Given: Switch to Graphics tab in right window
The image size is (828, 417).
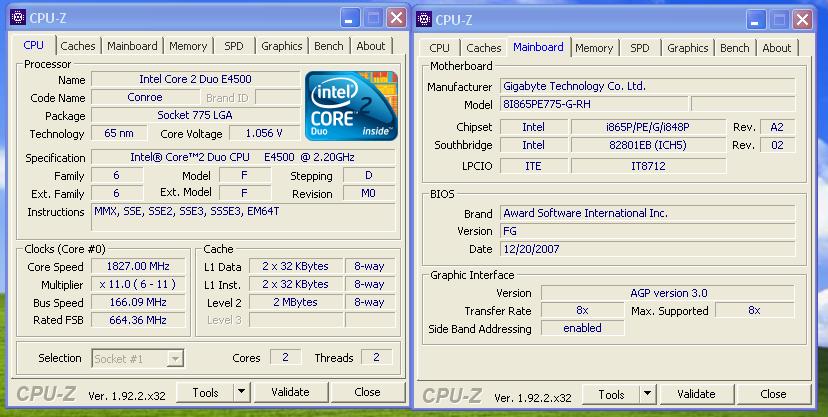Looking at the screenshot, I should pos(688,48).
